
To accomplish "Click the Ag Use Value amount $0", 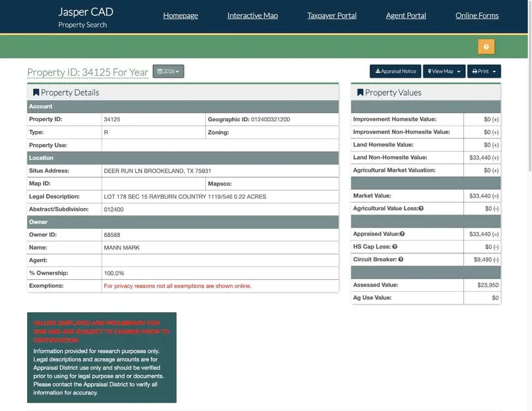I will click(495, 298).
